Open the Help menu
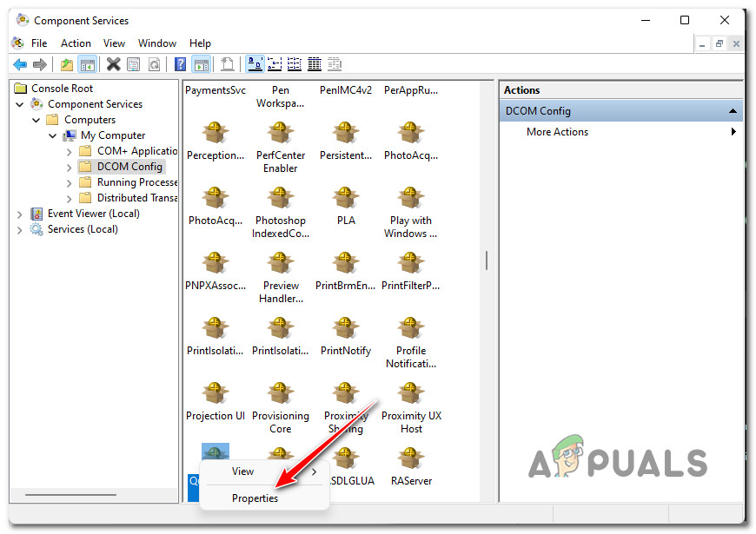Viewport: 756px width, 534px height. tap(200, 43)
